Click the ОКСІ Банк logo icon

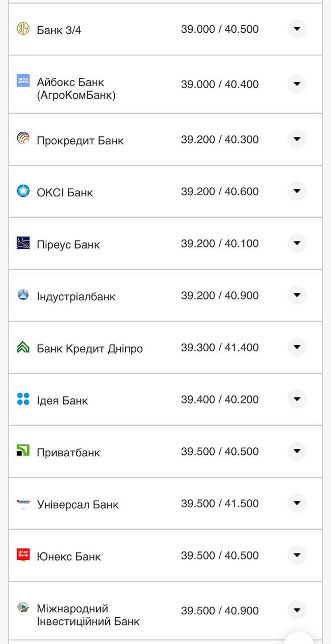(x=23, y=191)
